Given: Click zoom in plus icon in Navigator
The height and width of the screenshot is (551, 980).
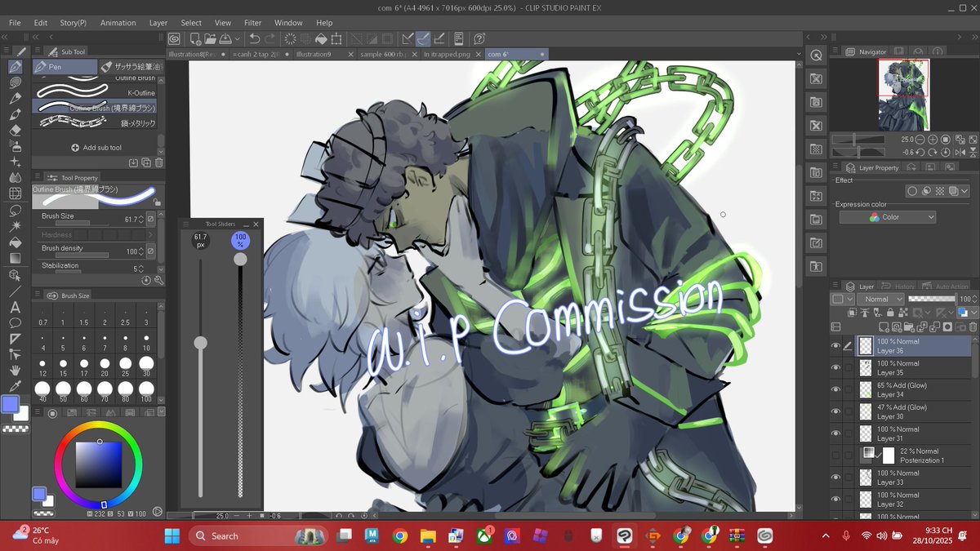Looking at the screenshot, I should 933,140.
